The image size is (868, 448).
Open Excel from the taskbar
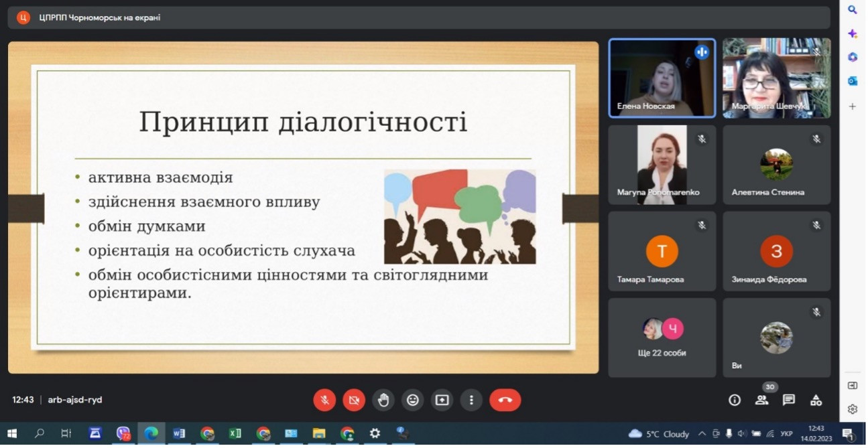235,433
